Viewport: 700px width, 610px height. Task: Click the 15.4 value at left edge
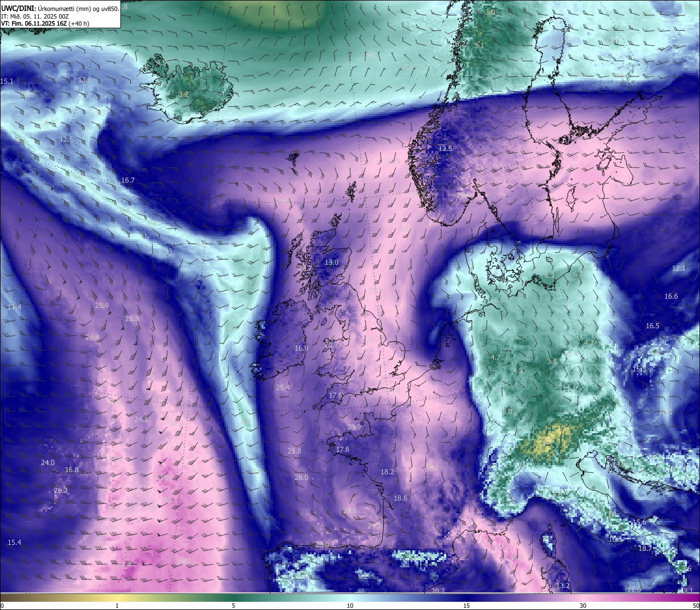tap(14, 542)
